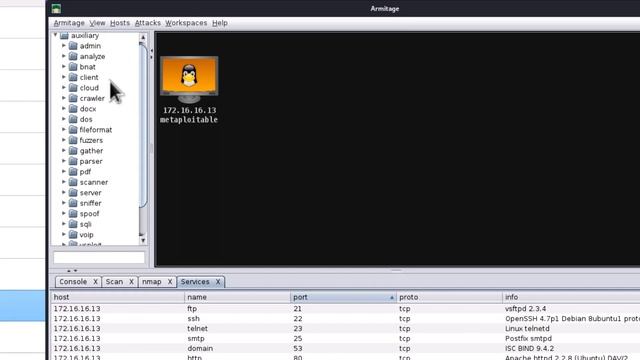Screen dimensions: 640x360
Task: Select the domain service row
Action: (345, 348)
